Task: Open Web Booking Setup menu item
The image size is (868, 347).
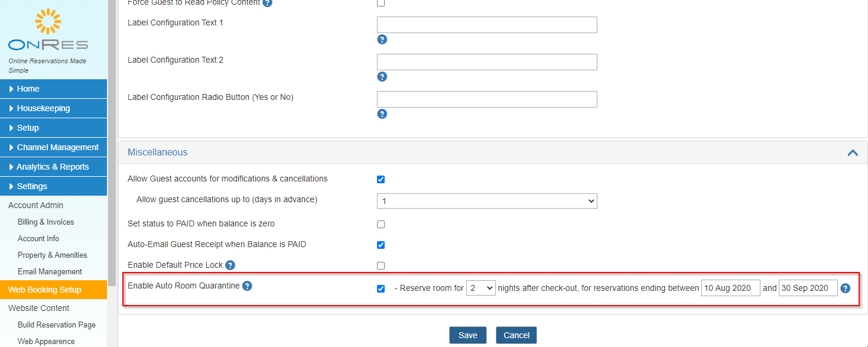Action: (x=53, y=290)
